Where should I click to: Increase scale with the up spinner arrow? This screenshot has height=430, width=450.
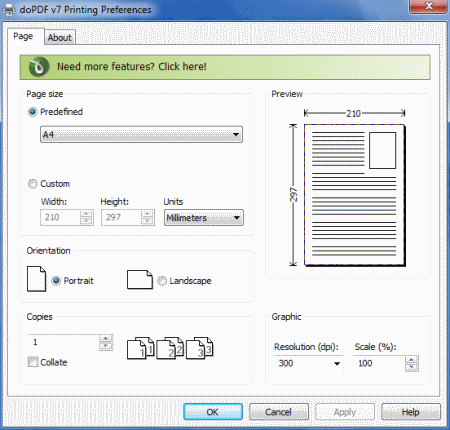click(x=412, y=360)
